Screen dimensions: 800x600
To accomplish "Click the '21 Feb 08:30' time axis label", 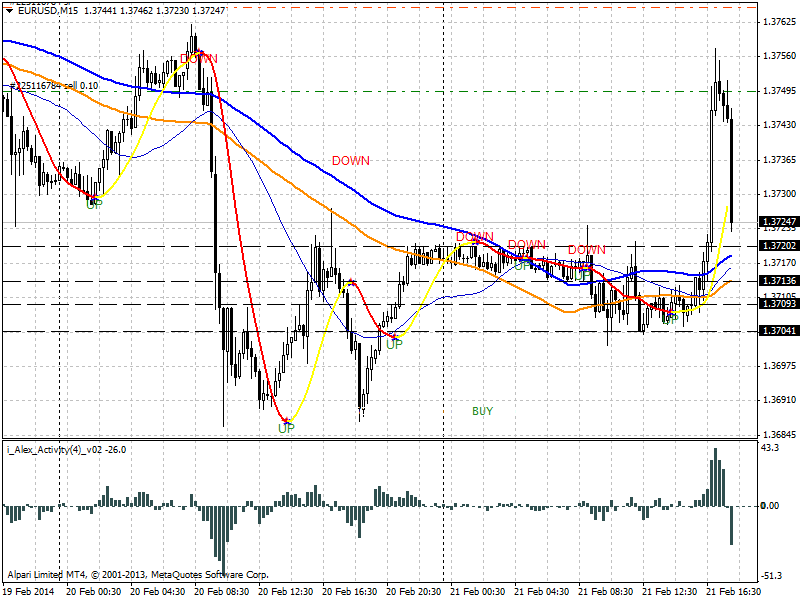I will (606, 592).
